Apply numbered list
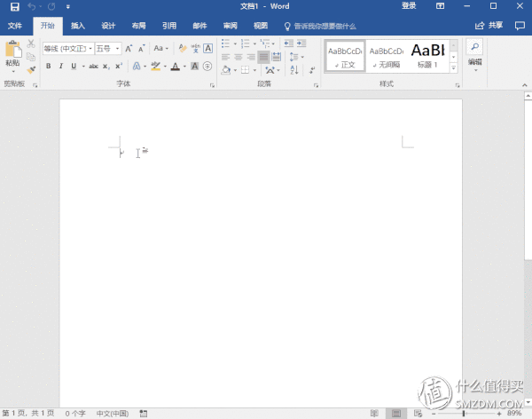The width and height of the screenshot is (532, 419). [245, 43]
